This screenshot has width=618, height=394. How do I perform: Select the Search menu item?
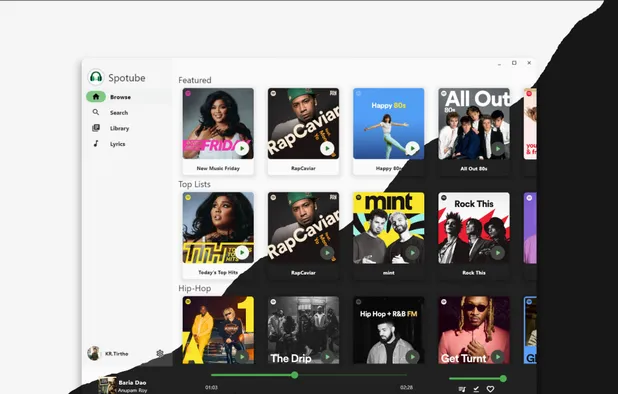click(x=128, y=113)
